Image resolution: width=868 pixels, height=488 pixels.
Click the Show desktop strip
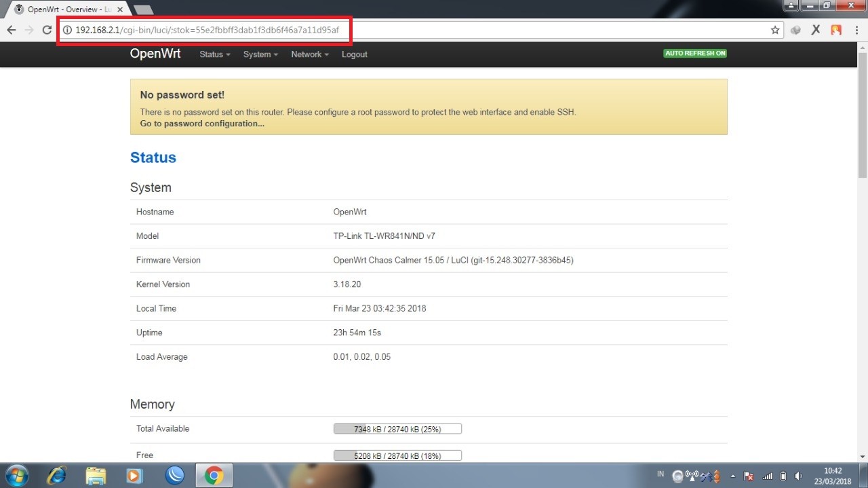[x=863, y=476]
